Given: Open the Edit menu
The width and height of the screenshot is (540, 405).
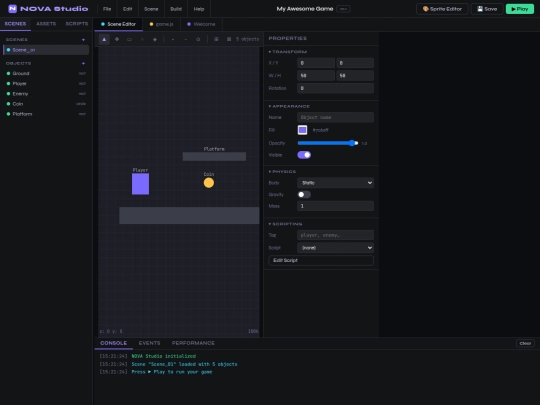Looking at the screenshot, I should (x=127, y=9).
